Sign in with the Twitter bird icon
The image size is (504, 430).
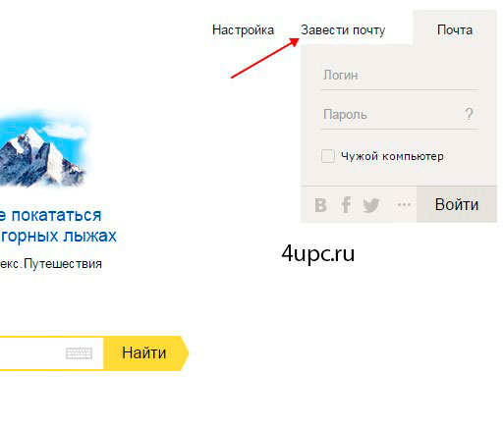(x=371, y=205)
